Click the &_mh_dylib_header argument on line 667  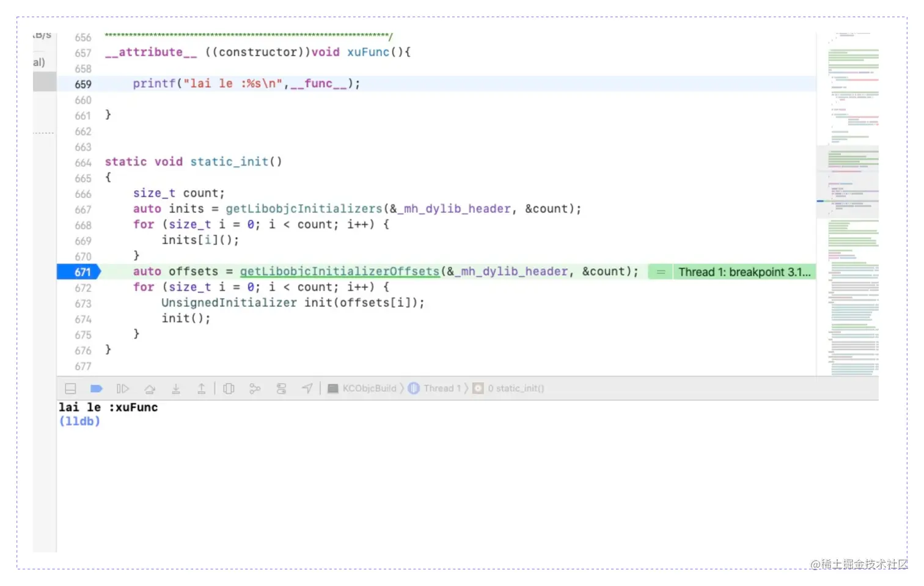tap(450, 208)
